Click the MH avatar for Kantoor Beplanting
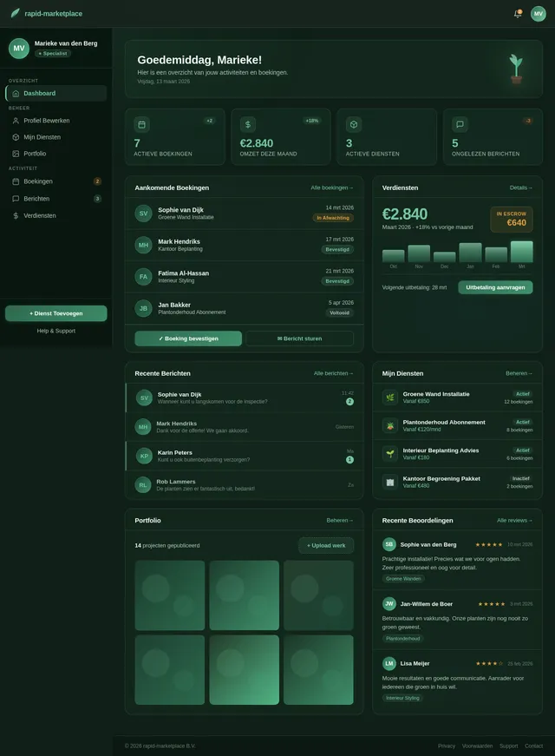This screenshot has width=555, height=756. (x=144, y=246)
